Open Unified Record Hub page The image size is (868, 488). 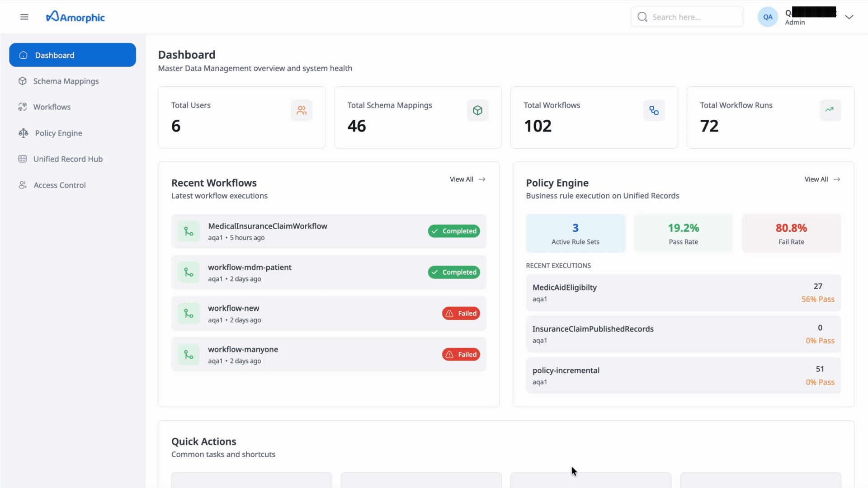click(68, 159)
